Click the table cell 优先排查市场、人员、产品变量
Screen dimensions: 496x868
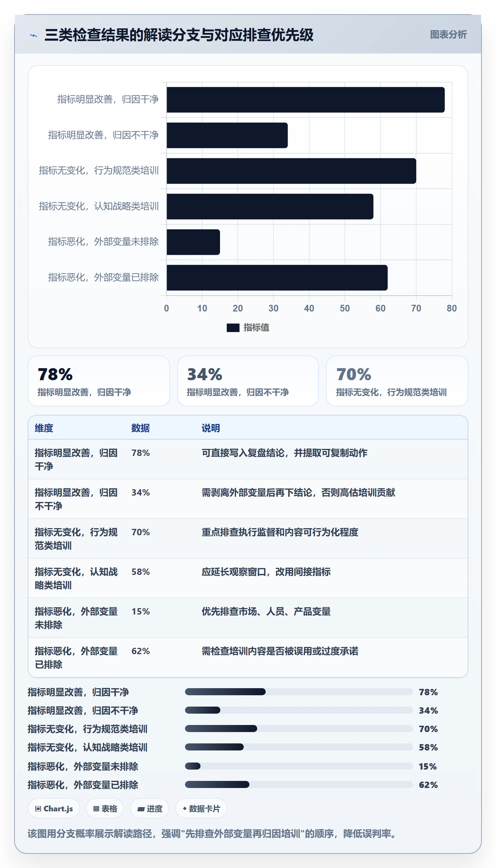point(266,611)
